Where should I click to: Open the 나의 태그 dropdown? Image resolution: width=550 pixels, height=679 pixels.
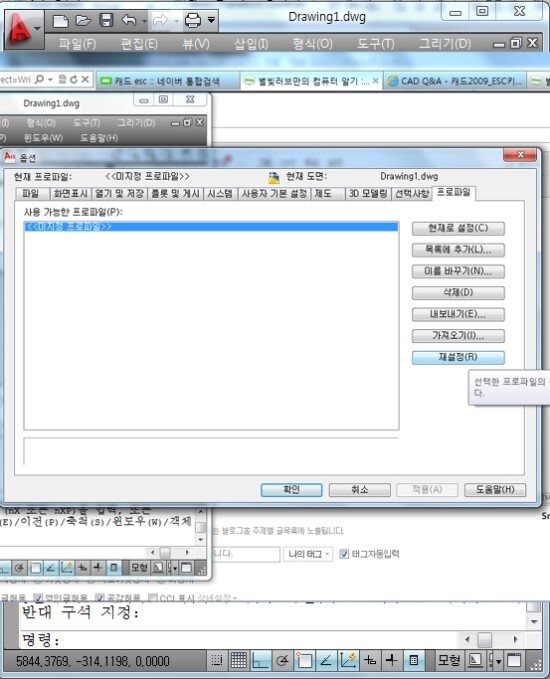coord(308,554)
